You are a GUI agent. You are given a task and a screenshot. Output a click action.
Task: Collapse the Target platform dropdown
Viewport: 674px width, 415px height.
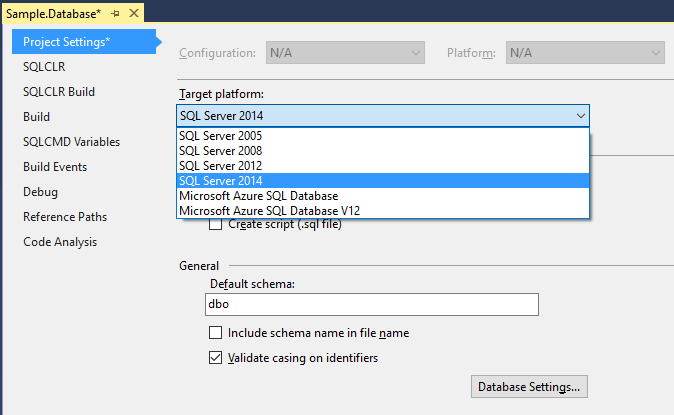[x=581, y=116]
